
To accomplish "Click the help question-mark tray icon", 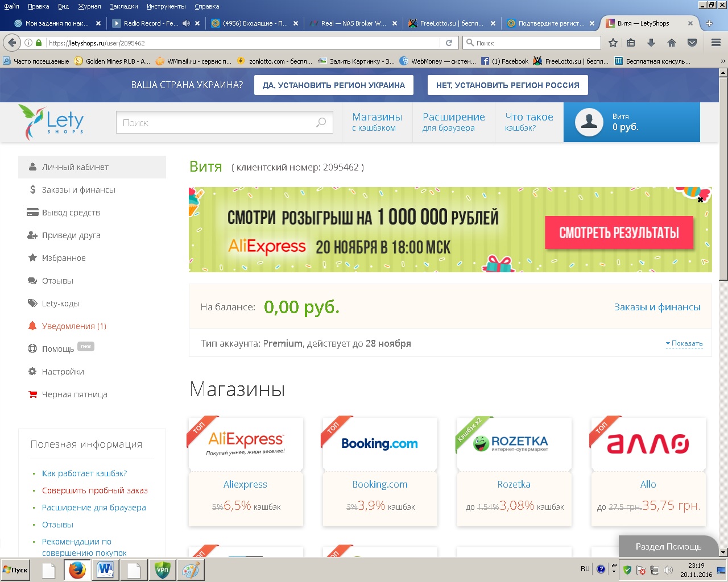I will pos(601,569).
